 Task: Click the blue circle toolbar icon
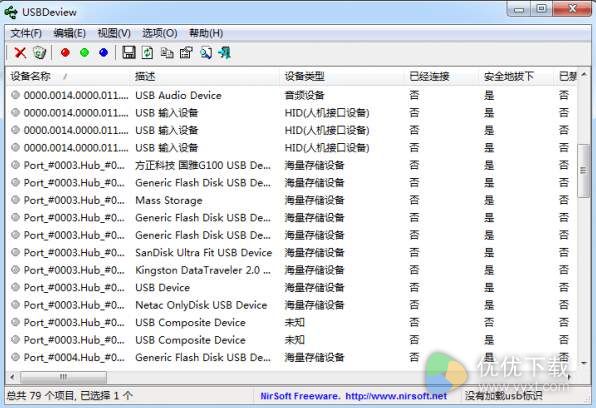103,52
